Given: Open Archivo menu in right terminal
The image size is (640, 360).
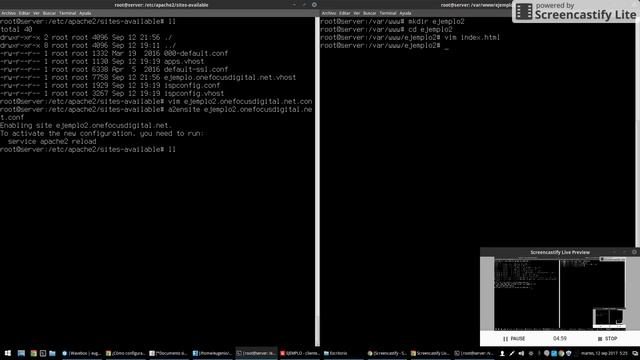Looking at the screenshot, I should (329, 13).
